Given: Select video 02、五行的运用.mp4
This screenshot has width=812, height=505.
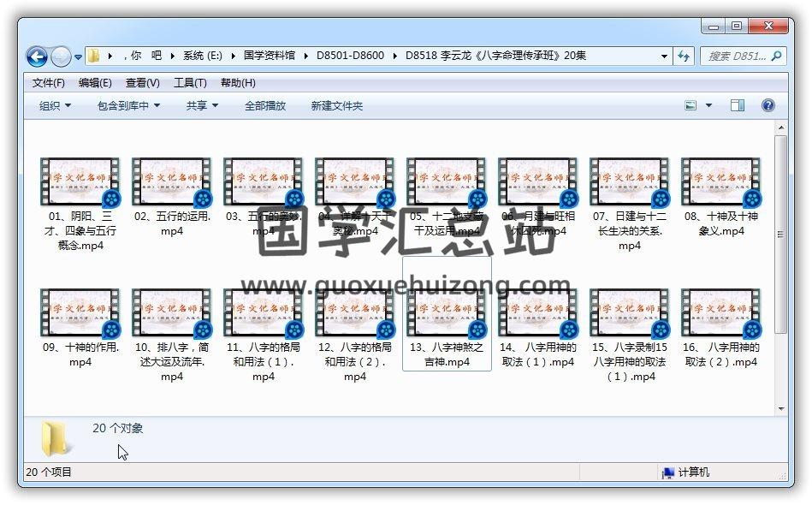Looking at the screenshot, I should (172, 198).
